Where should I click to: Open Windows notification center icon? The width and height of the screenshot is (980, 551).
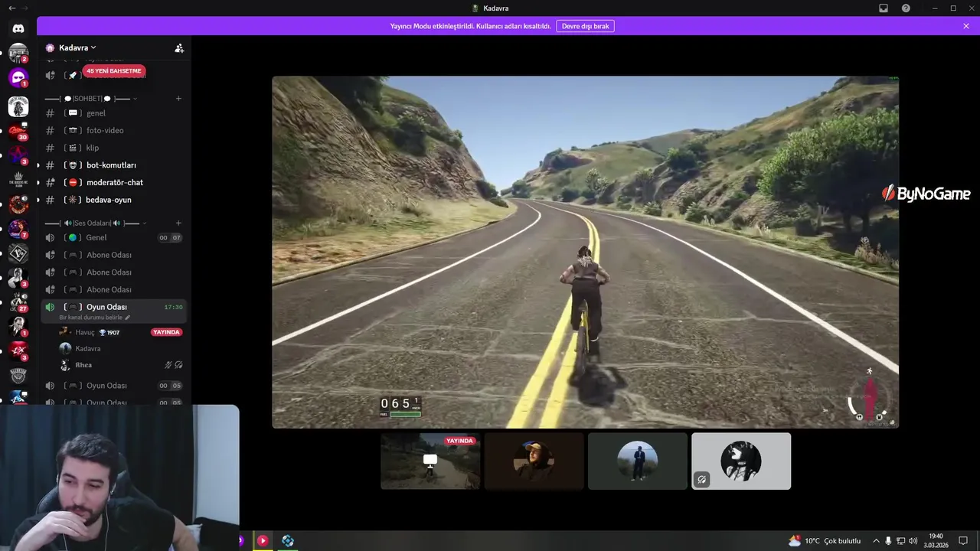[963, 540]
